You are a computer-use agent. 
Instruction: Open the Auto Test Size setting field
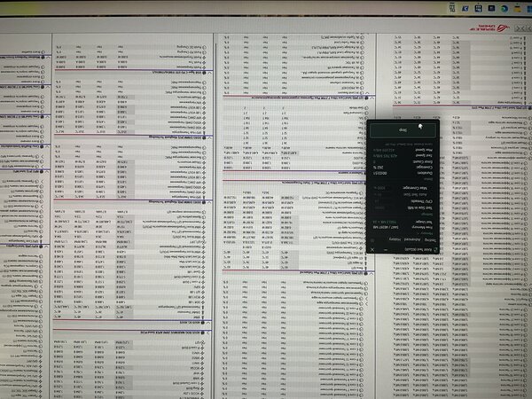pos(382,194)
